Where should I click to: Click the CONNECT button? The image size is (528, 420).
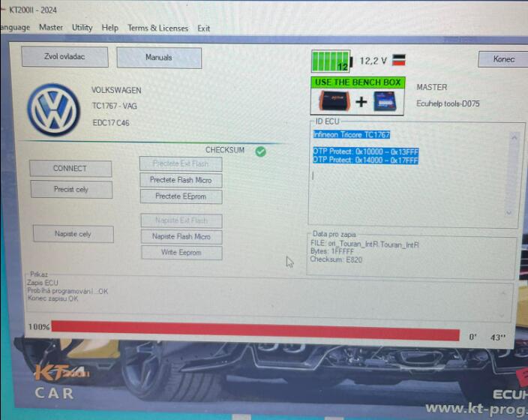70,169
